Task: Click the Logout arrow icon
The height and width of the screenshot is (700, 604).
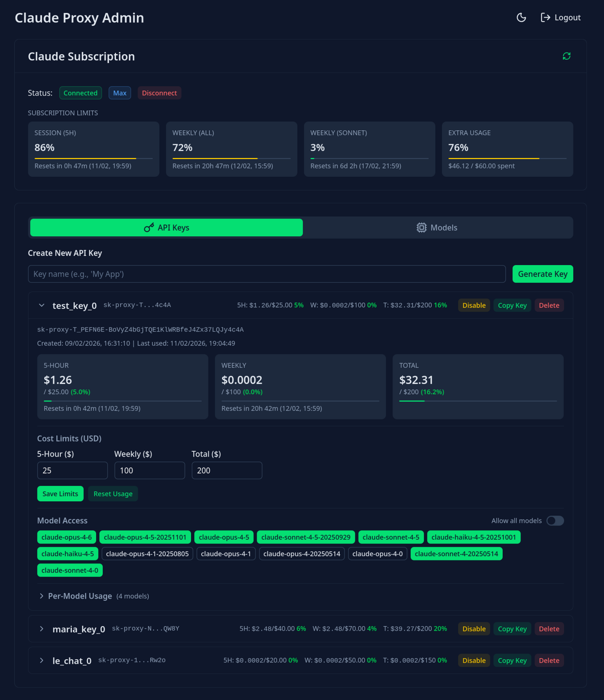Action: 545,17
